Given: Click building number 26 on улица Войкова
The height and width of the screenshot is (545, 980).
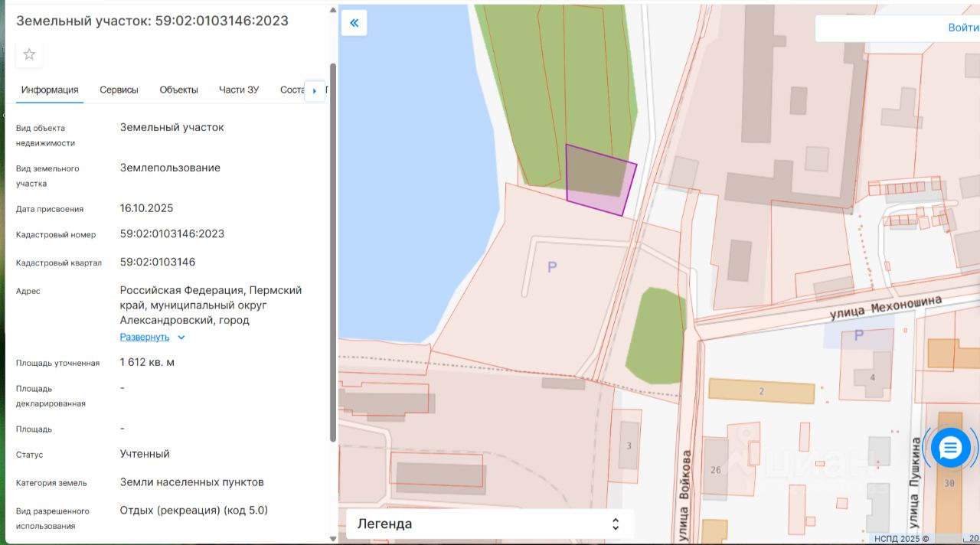Looking at the screenshot, I should tap(715, 469).
